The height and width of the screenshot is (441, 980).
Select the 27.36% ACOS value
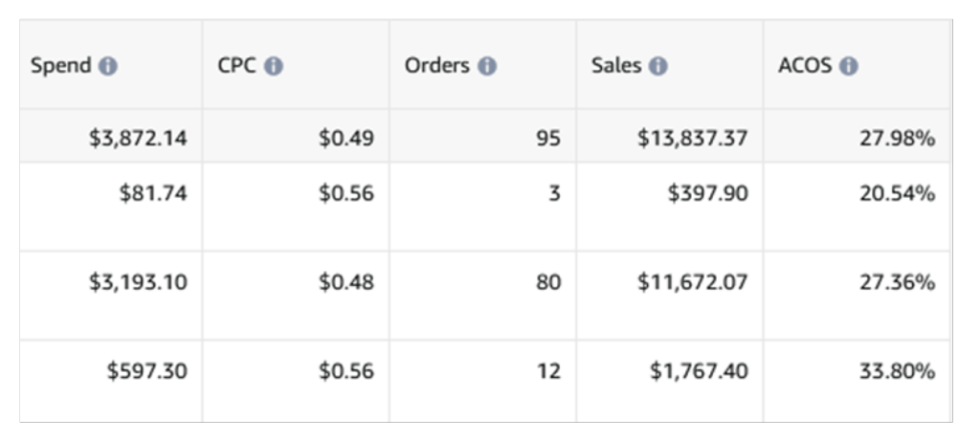897,282
